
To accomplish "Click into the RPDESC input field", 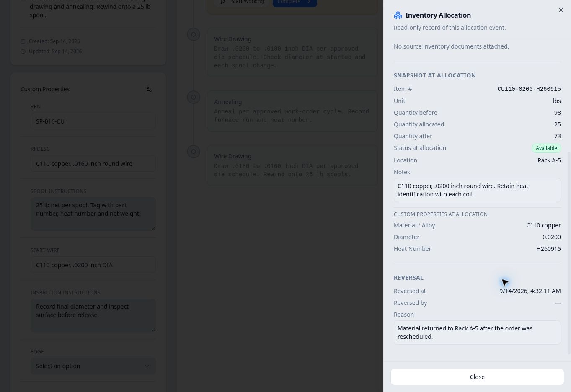I will coord(93,164).
